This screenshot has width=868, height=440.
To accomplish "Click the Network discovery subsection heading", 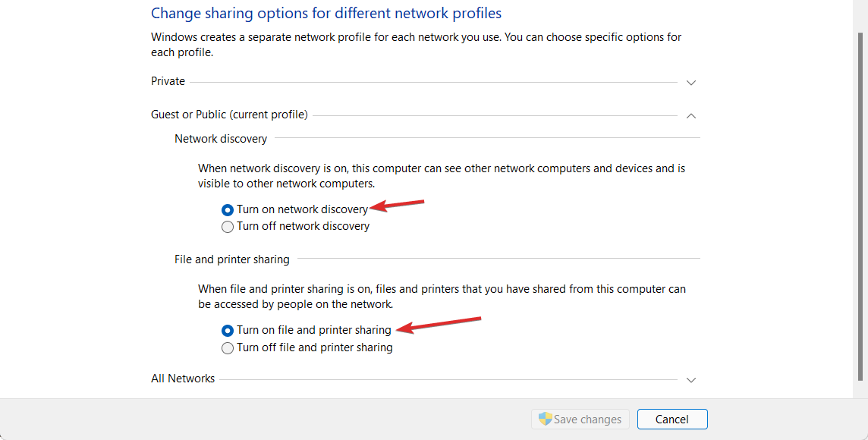I will (221, 138).
